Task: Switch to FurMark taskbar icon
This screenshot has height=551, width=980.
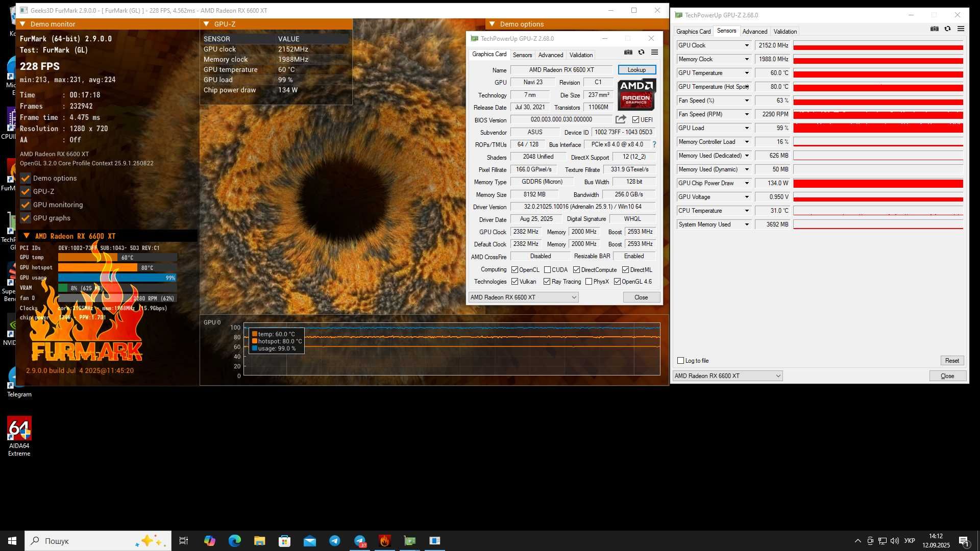Action: point(384,541)
